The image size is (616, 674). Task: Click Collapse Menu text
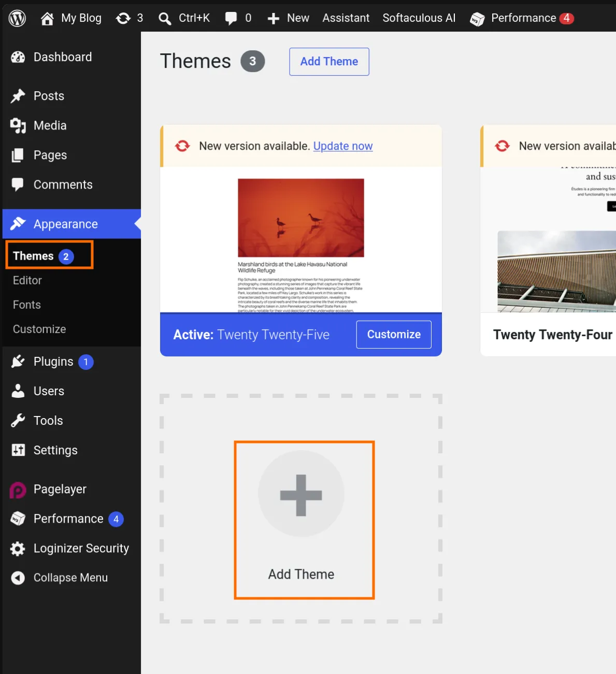[70, 578]
